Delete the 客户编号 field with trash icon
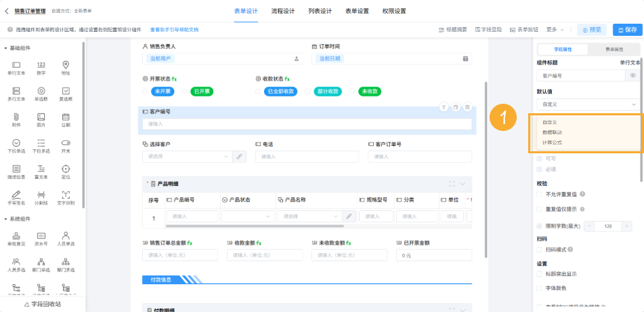Image resolution: width=644 pixels, height=312 pixels. click(467, 107)
